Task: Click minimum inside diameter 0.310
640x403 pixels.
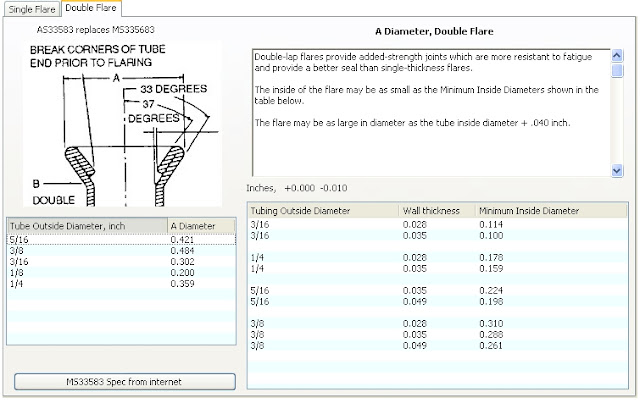Action: (x=491, y=323)
